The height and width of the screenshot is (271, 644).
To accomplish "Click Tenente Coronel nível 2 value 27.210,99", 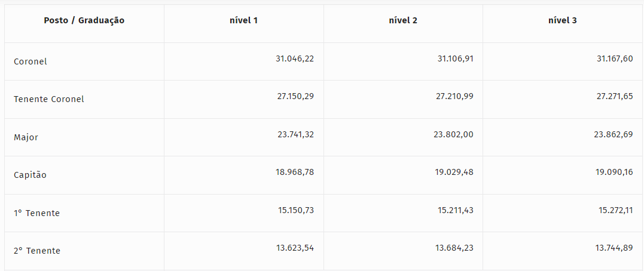I will (454, 96).
